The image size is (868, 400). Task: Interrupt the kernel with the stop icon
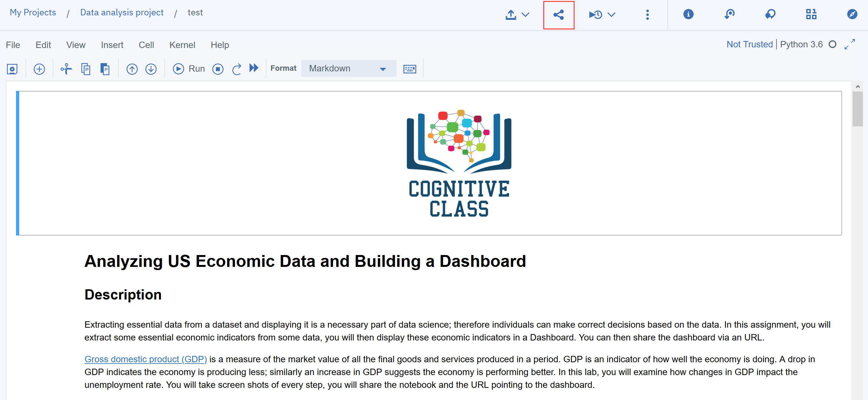click(x=218, y=69)
